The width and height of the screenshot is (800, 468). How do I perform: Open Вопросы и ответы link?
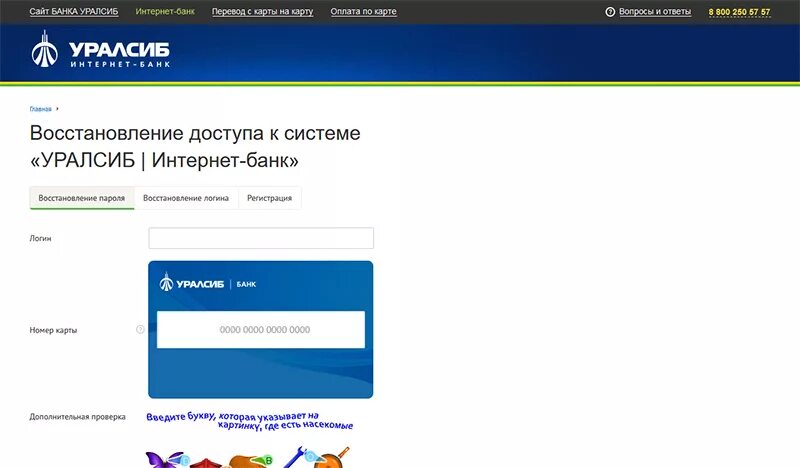tap(655, 11)
